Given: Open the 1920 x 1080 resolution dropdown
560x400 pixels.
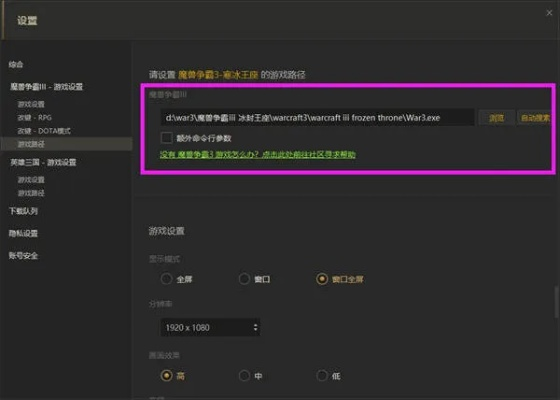Looking at the screenshot, I should pyautogui.click(x=210, y=327).
